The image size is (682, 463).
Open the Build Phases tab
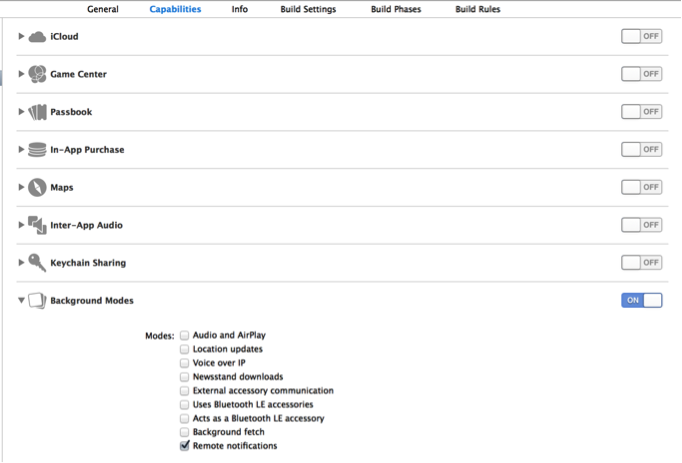click(395, 9)
